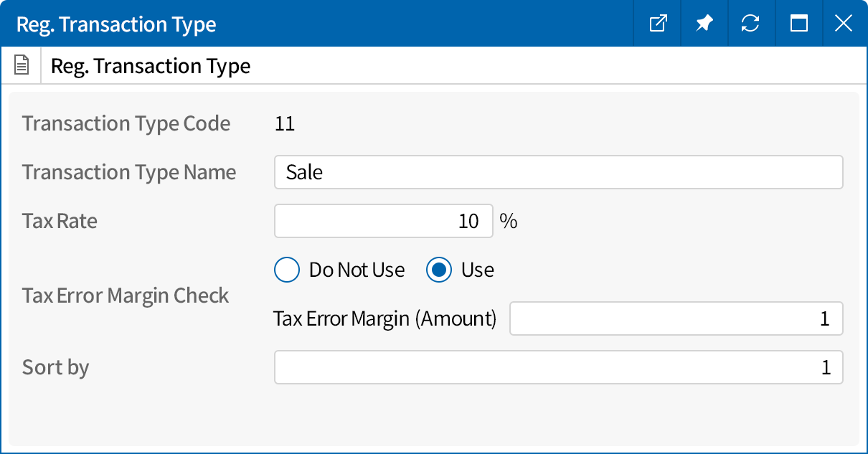
Task: Click the Transaction Type Code label
Action: tap(126, 124)
